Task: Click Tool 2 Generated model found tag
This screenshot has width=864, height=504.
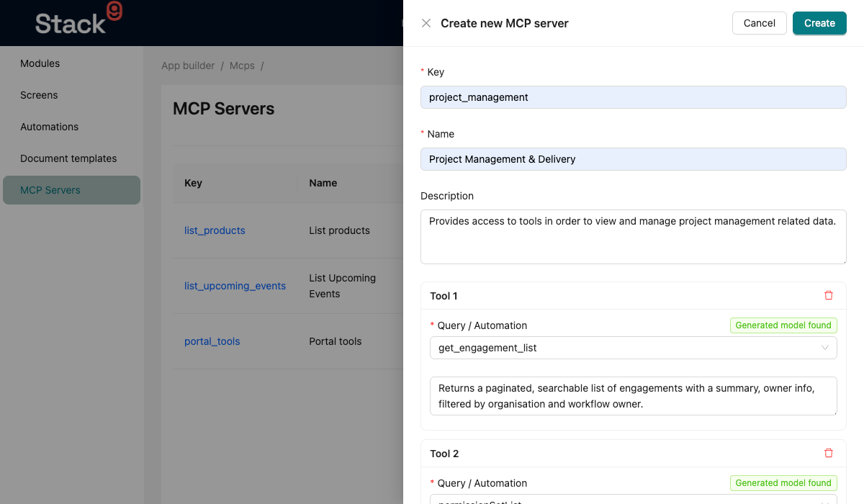Action: pyautogui.click(x=783, y=483)
